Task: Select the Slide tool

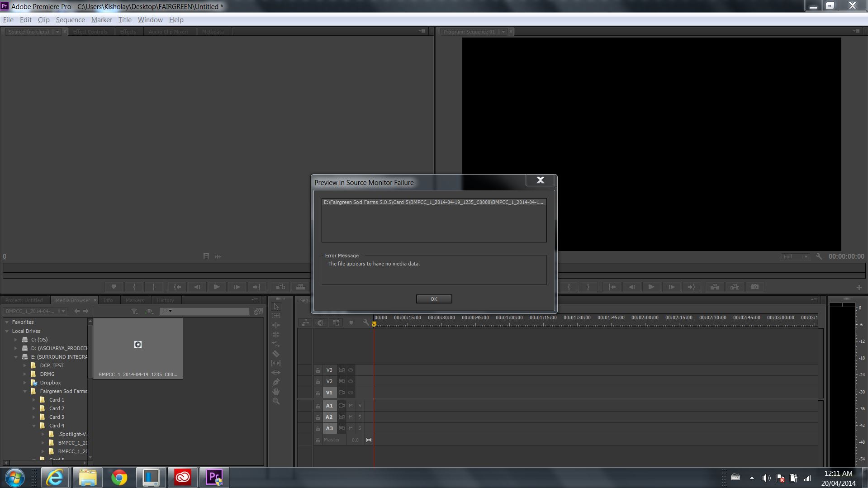Action: [276, 373]
